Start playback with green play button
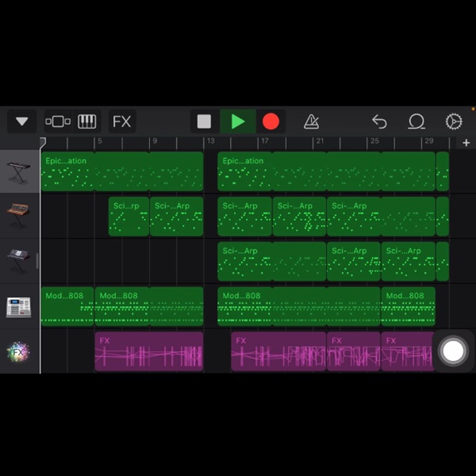 (238, 121)
